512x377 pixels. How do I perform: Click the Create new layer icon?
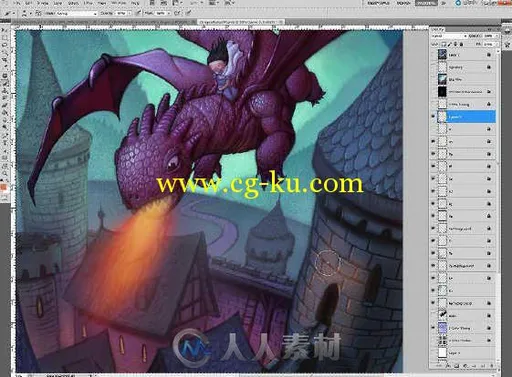click(482, 366)
